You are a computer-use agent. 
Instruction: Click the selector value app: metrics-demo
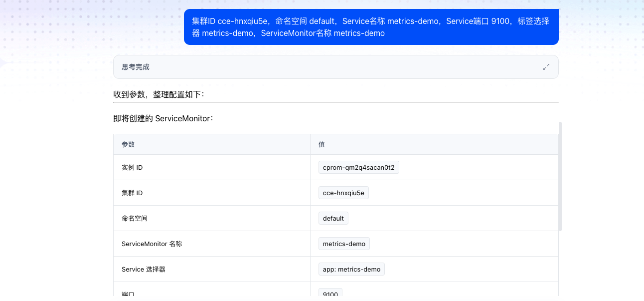351,269
